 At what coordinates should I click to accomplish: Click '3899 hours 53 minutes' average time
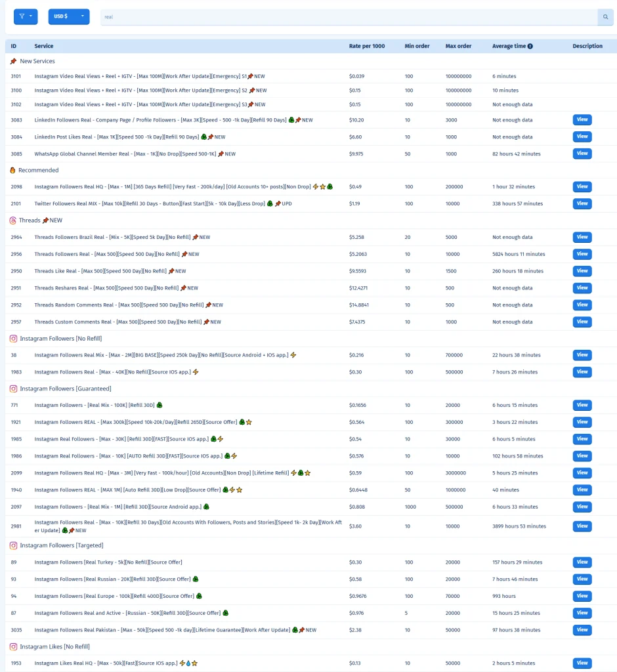pos(519,526)
